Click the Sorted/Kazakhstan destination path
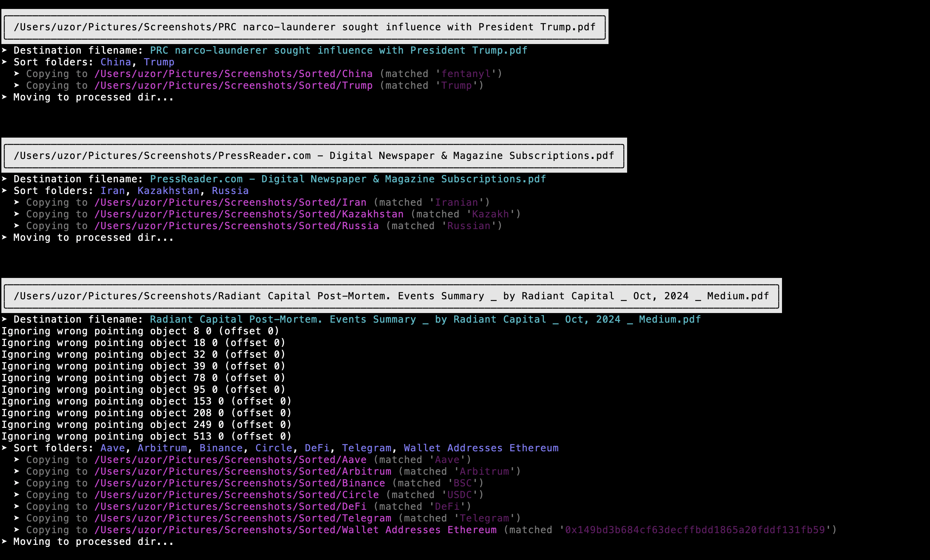Screen dimensions: 930x560 [249, 214]
